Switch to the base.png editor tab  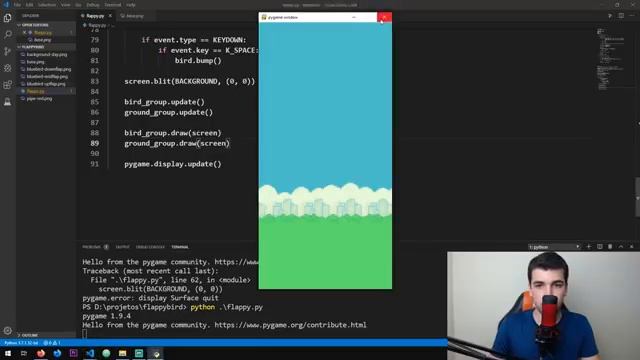[135, 16]
